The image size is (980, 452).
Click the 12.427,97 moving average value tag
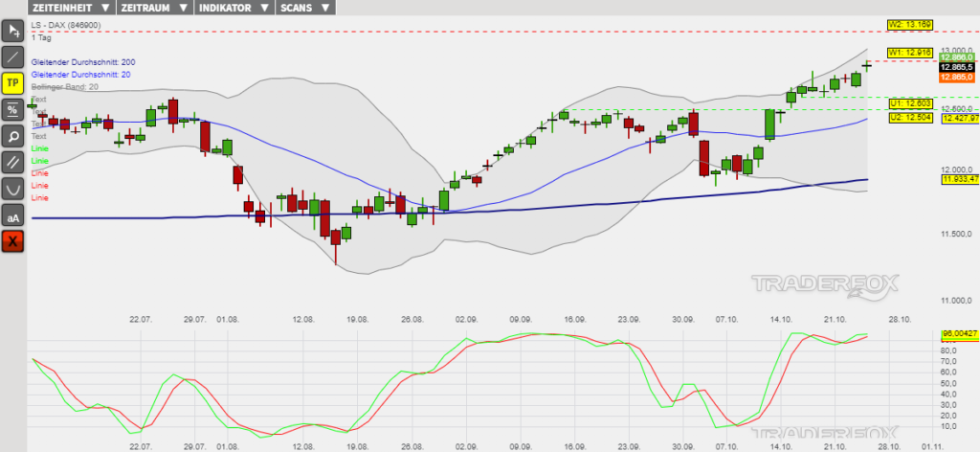(959, 119)
